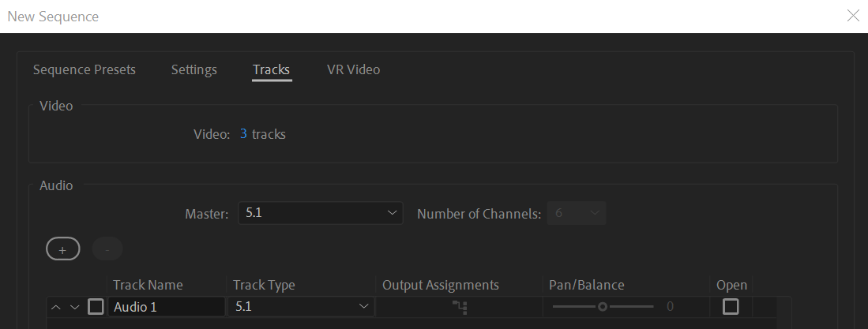This screenshot has height=329, width=868.
Task: Click the Pan/Balance slider handle
Action: [603, 307]
